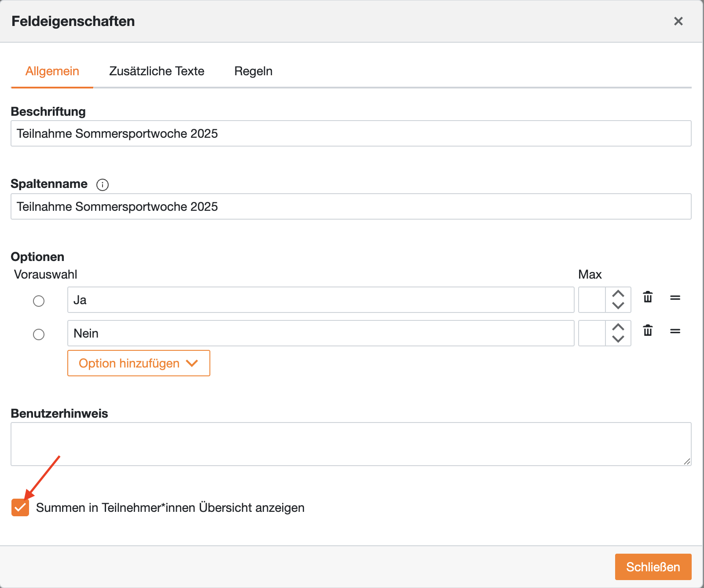This screenshot has width=704, height=588.
Task: Select 'Nein' as the preselected option
Action: pyautogui.click(x=39, y=334)
